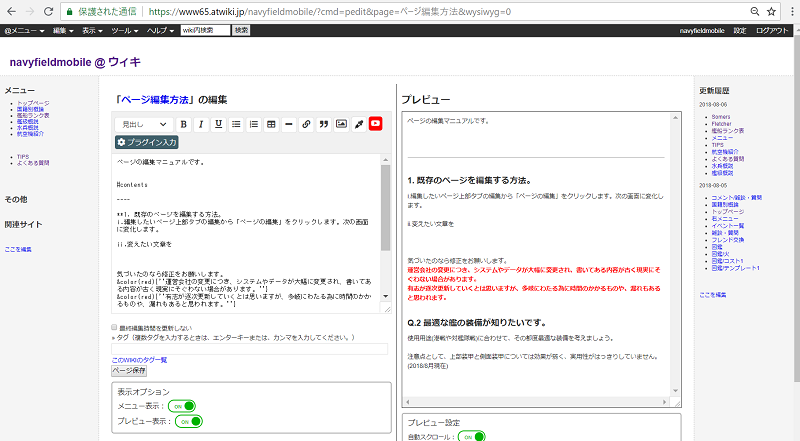Image resolution: width=800 pixels, height=441 pixels.
Task: Insert an image using the picture icon
Action: [341, 124]
